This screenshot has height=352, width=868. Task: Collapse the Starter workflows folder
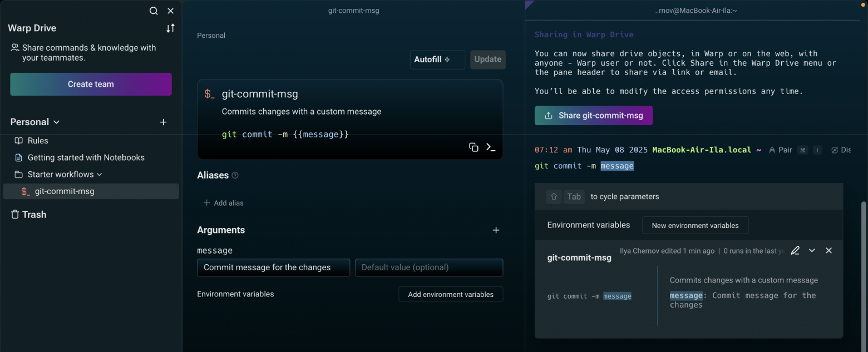click(x=100, y=175)
